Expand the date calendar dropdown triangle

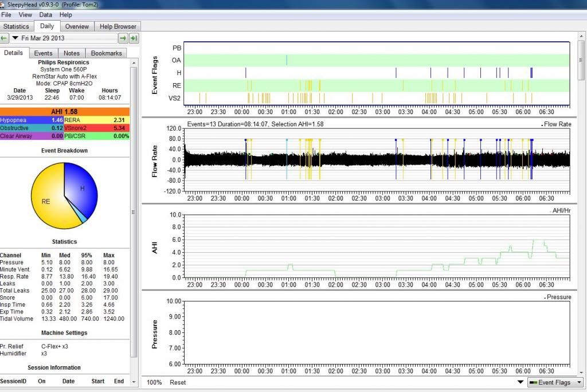[15, 38]
